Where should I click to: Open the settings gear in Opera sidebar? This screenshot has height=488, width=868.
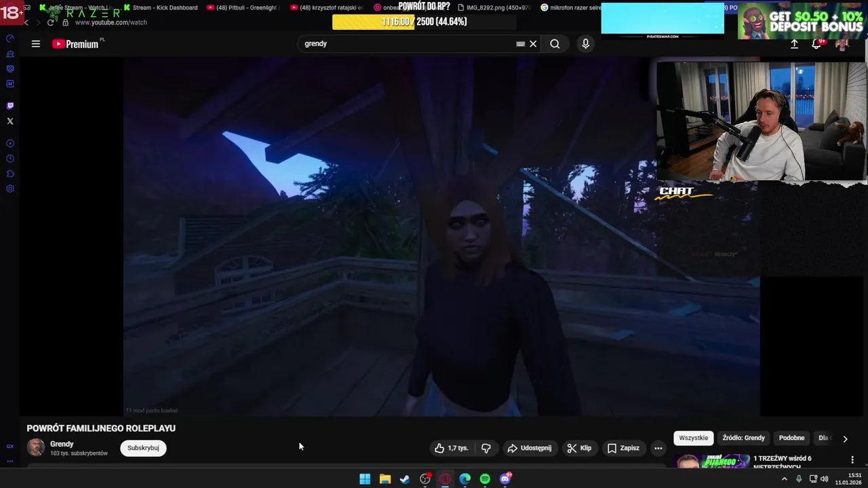point(10,188)
